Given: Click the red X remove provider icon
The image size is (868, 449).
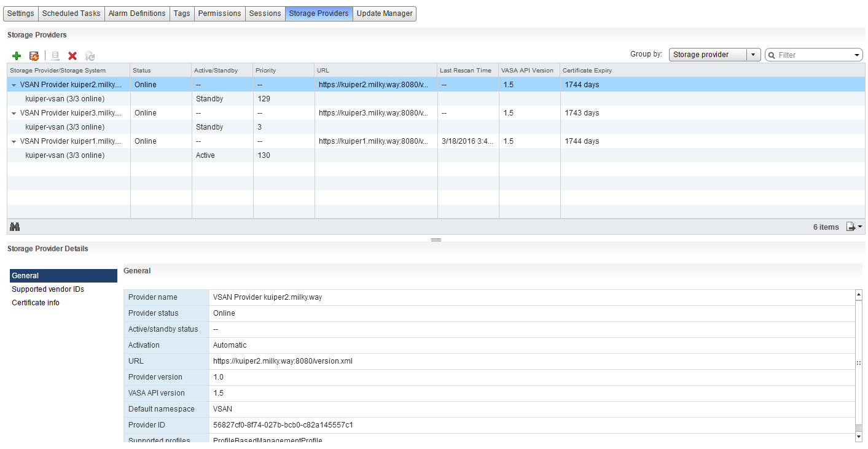Looking at the screenshot, I should coord(72,56).
